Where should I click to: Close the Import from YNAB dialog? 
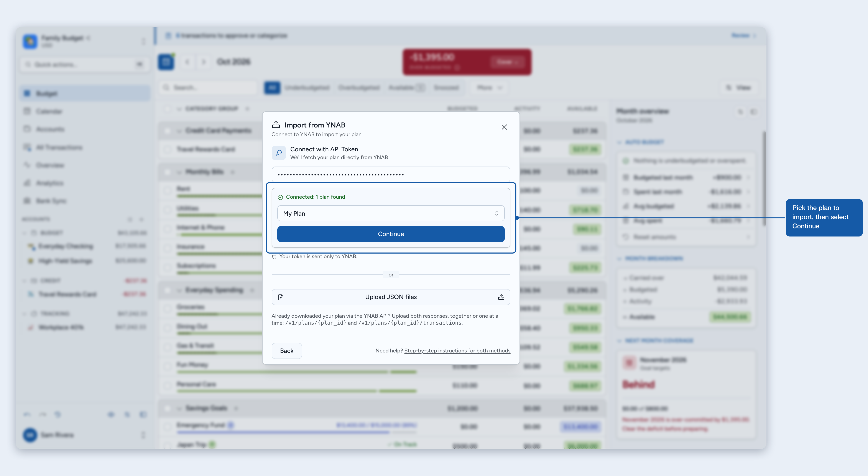[x=504, y=127]
